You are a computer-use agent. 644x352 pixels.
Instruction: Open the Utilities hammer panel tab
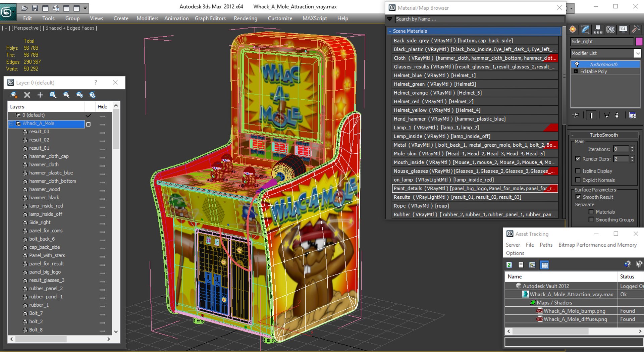tap(635, 30)
